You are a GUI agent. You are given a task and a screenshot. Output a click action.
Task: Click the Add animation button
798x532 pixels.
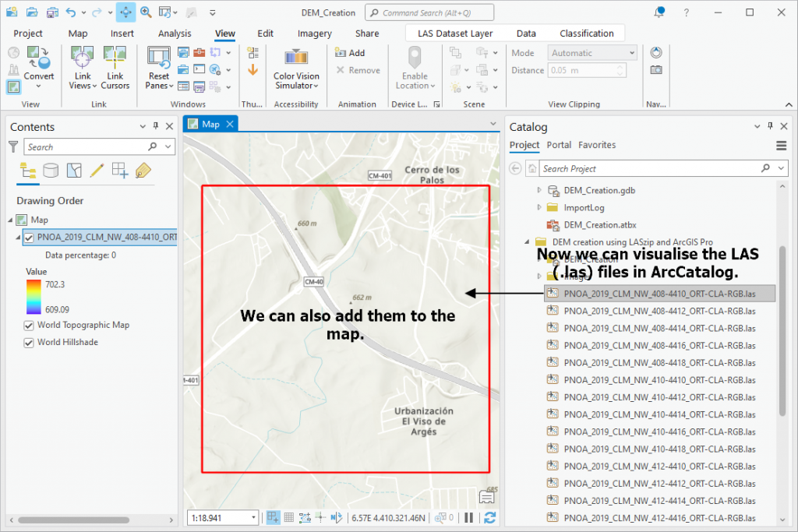(x=350, y=53)
